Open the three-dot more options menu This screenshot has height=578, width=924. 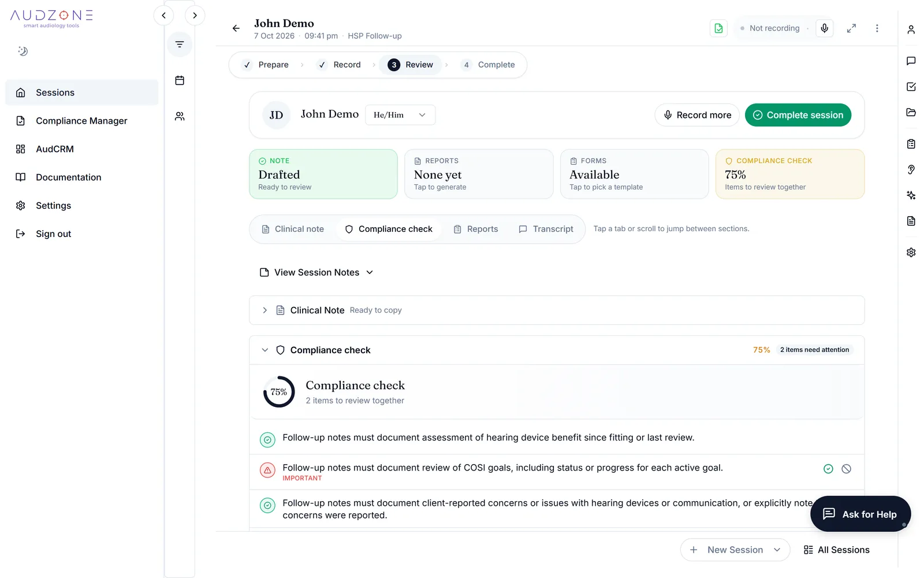click(877, 28)
